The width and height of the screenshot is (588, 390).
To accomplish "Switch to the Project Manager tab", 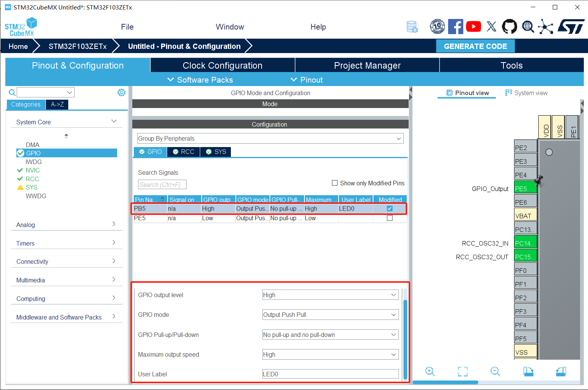I will [367, 65].
